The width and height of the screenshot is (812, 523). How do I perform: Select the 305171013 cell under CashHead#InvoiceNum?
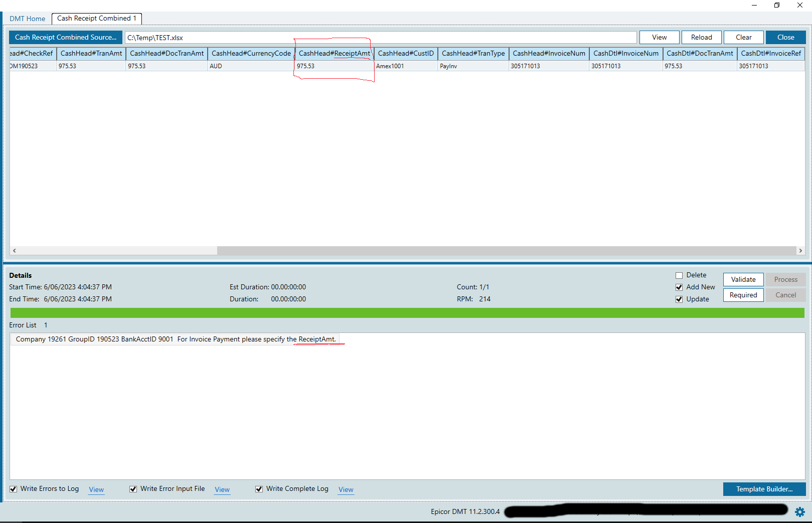tap(549, 66)
